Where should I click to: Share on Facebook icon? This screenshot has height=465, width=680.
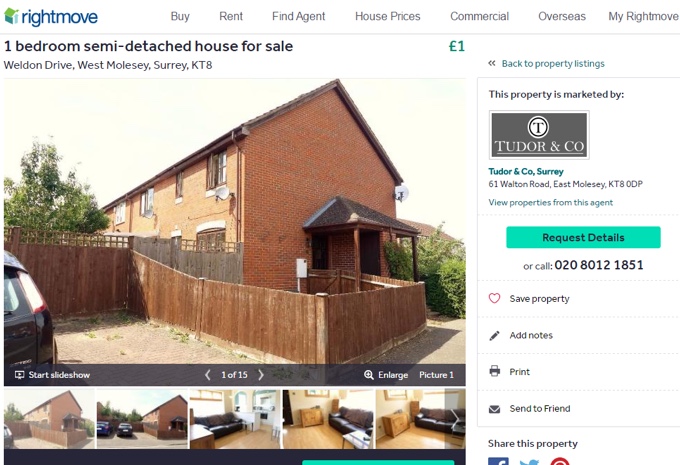pyautogui.click(x=498, y=461)
